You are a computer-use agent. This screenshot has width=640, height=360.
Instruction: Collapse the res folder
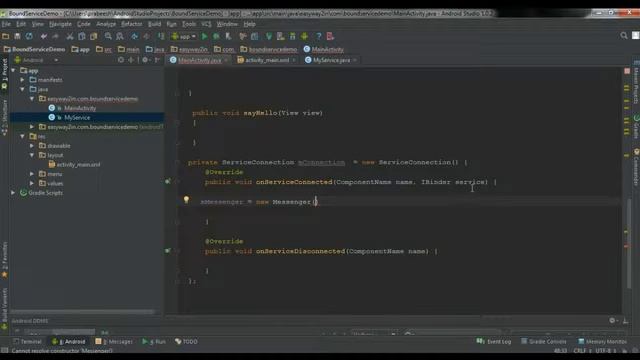(x=23, y=136)
